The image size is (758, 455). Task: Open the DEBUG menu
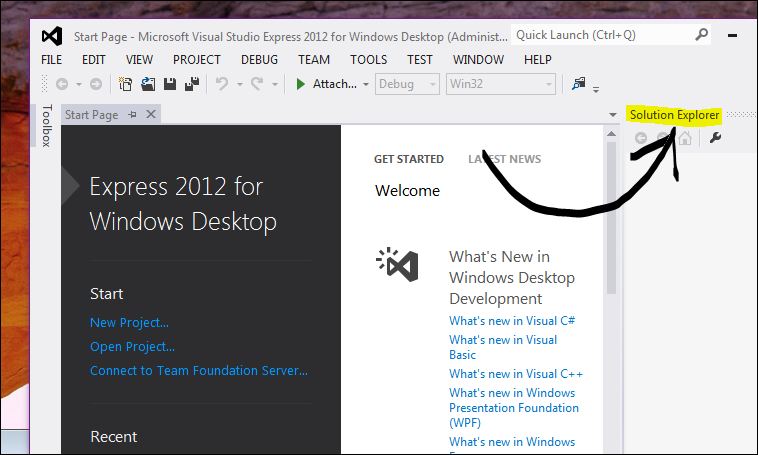point(259,60)
